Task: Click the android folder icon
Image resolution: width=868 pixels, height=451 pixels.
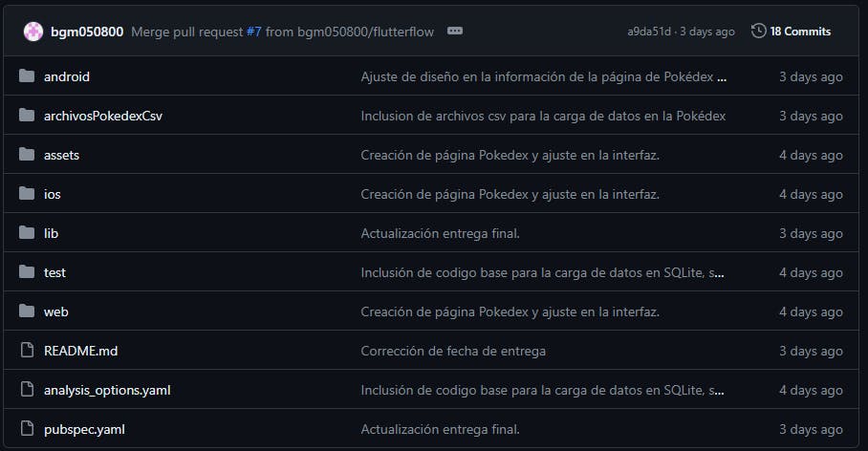Action: (x=27, y=76)
